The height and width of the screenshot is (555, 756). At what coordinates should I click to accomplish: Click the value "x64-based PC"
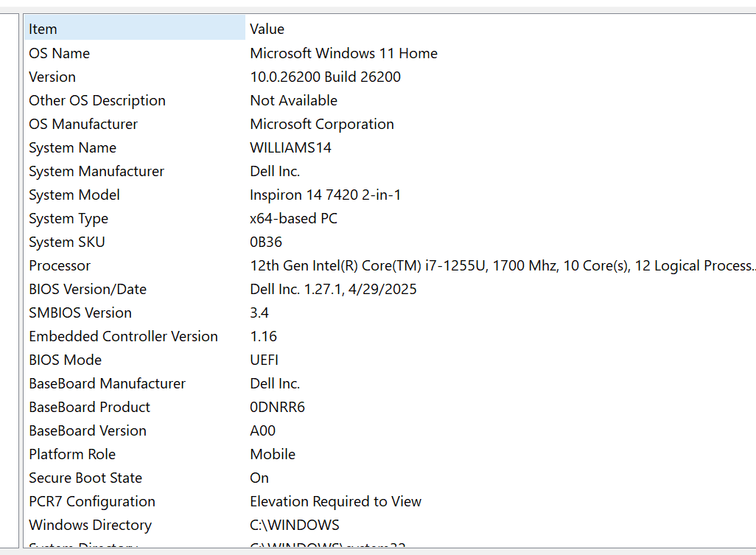tap(293, 218)
